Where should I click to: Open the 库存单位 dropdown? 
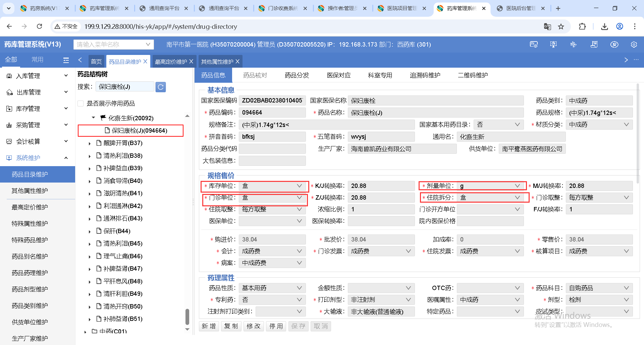(272, 186)
